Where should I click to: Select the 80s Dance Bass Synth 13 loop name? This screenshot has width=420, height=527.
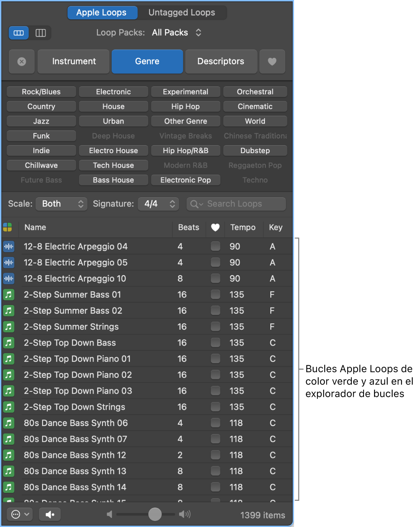click(x=75, y=471)
